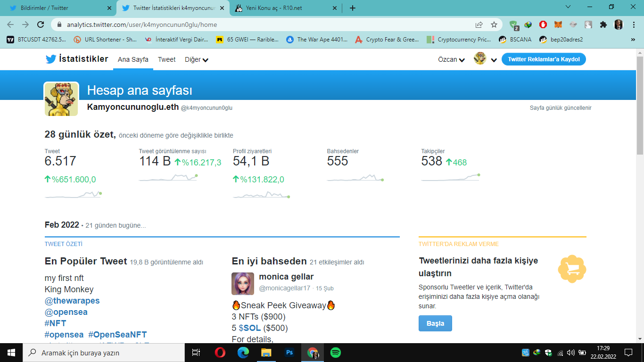Click the Tweet count 6.517 stat
Screen dimensions: 644x362
[x=60, y=161]
